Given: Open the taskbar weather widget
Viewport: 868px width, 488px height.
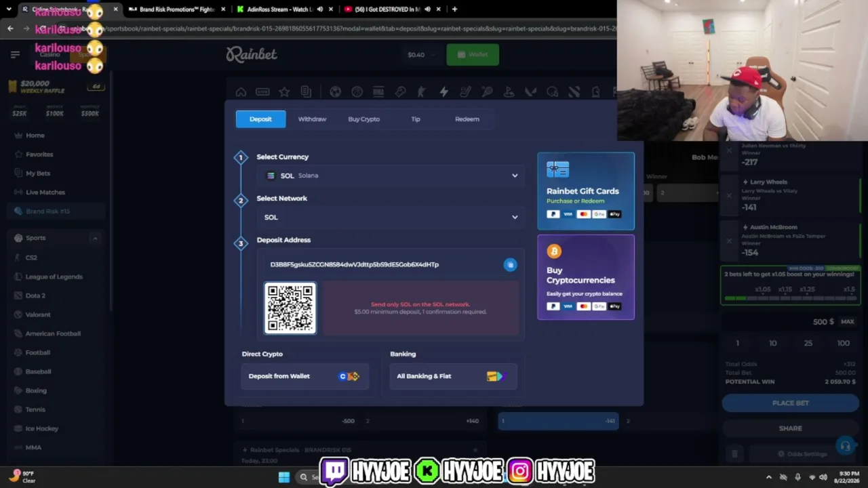Looking at the screenshot, I should pos(24,476).
